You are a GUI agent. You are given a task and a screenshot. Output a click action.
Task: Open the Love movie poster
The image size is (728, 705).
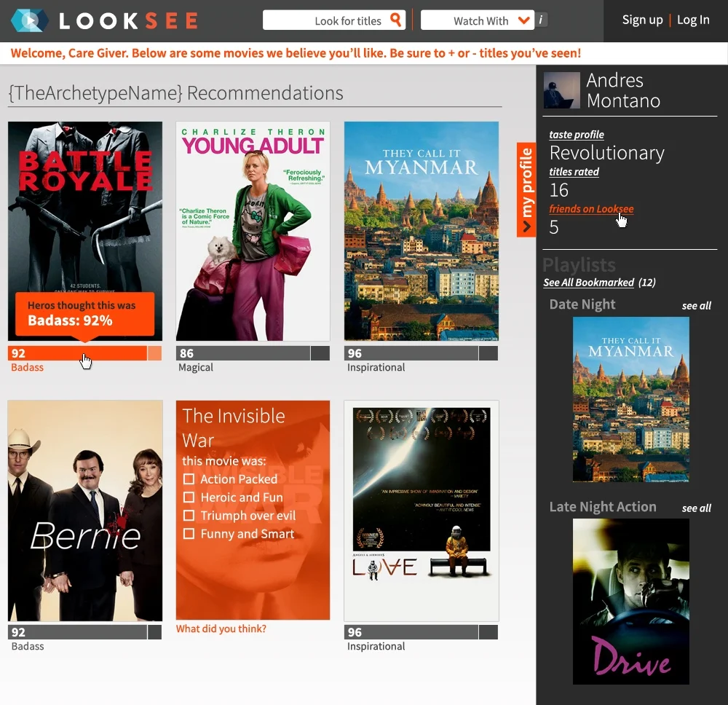421,511
